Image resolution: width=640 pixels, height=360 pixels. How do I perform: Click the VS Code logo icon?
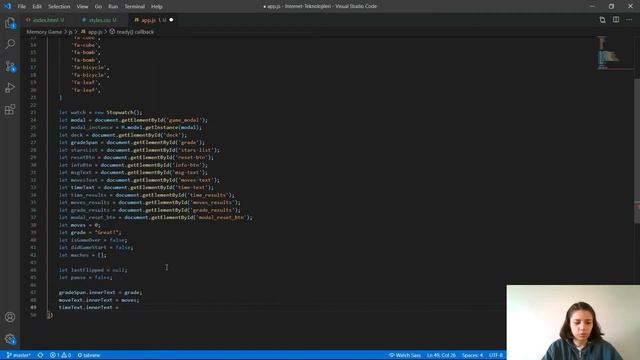coord(7,6)
